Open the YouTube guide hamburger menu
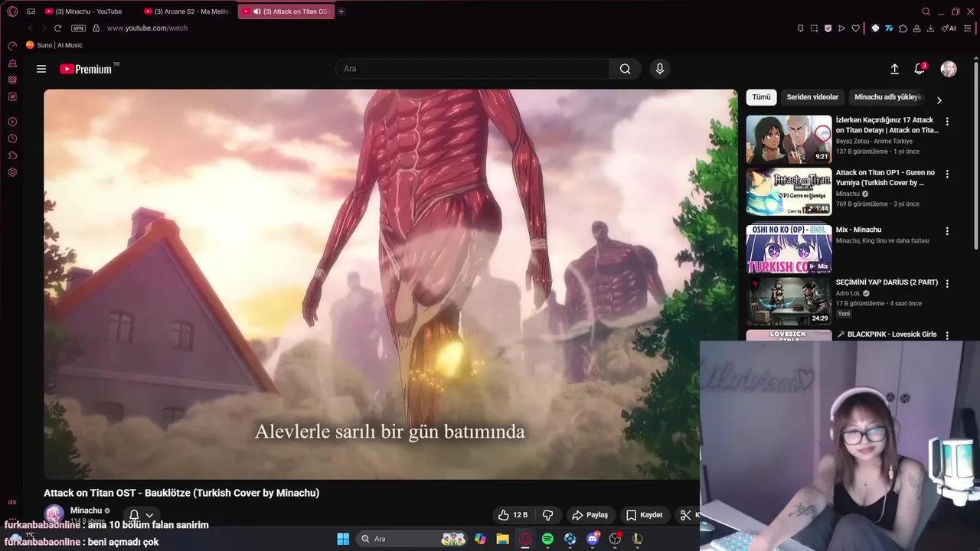This screenshot has height=551, width=980. point(41,69)
